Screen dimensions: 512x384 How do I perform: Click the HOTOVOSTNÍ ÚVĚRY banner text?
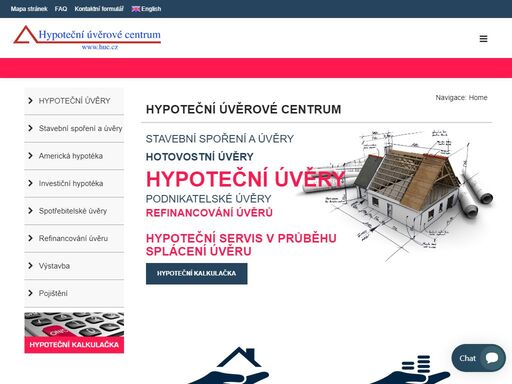pyautogui.click(x=200, y=157)
